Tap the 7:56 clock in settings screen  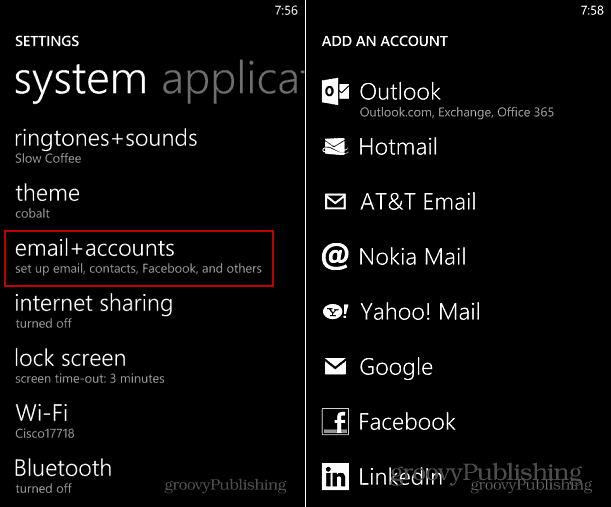click(286, 11)
